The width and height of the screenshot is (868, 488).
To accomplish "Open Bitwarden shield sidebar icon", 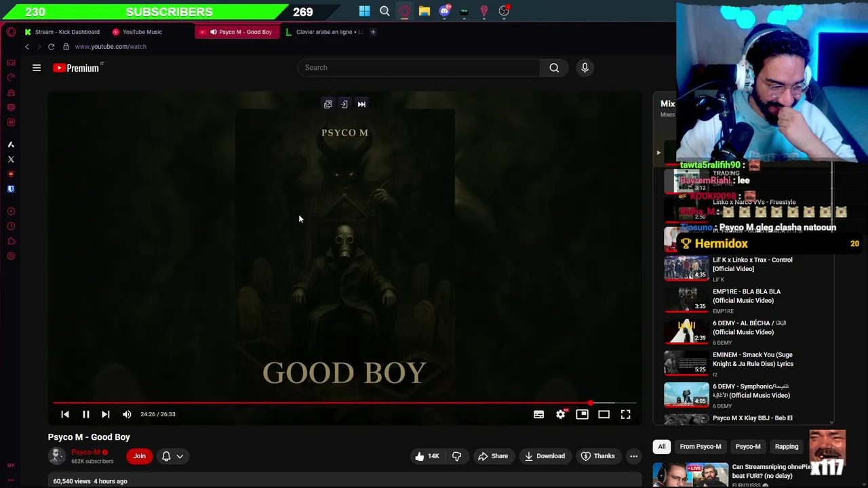I will point(11,189).
